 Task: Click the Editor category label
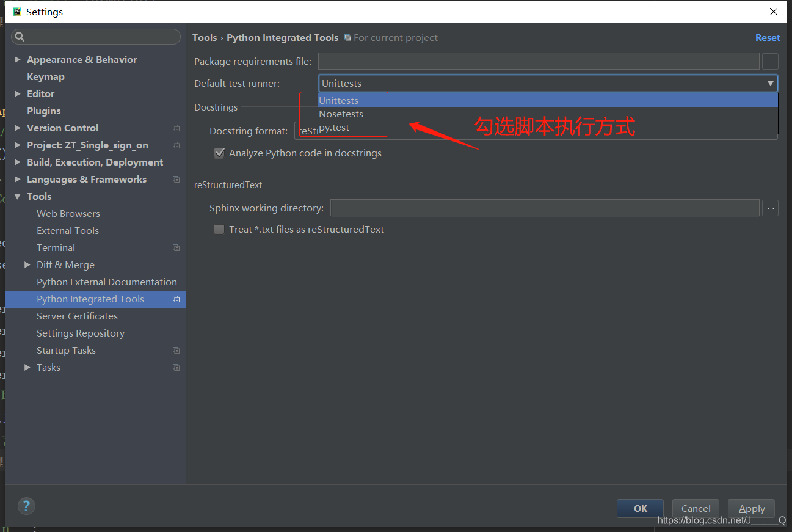point(41,94)
